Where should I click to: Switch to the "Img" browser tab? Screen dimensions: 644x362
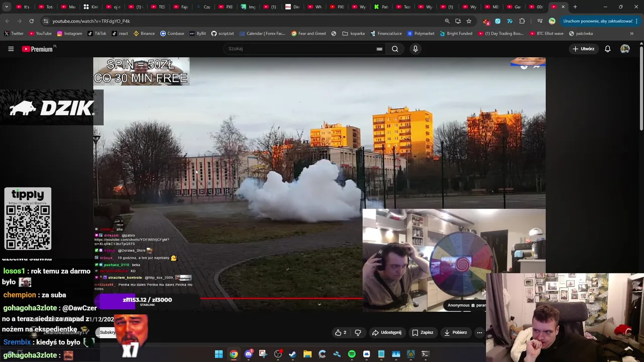(248, 7)
